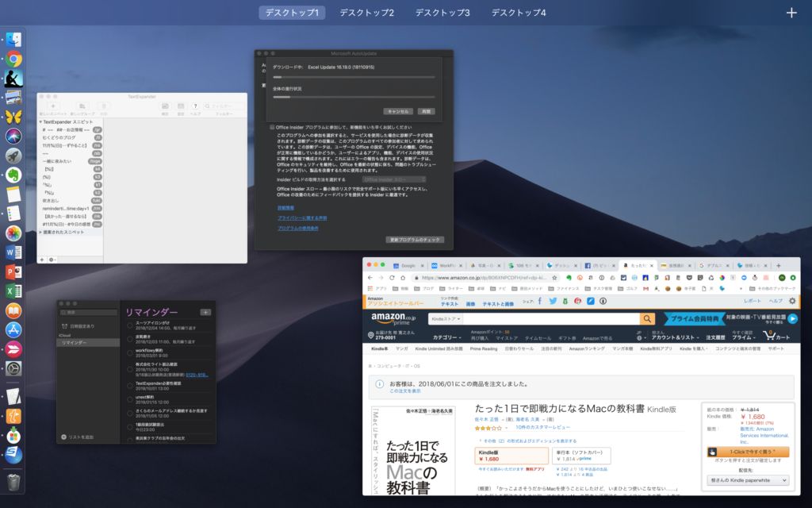
Task: Select the 単行本 (ソフトカバー) format option
Action: pyautogui.click(x=581, y=456)
